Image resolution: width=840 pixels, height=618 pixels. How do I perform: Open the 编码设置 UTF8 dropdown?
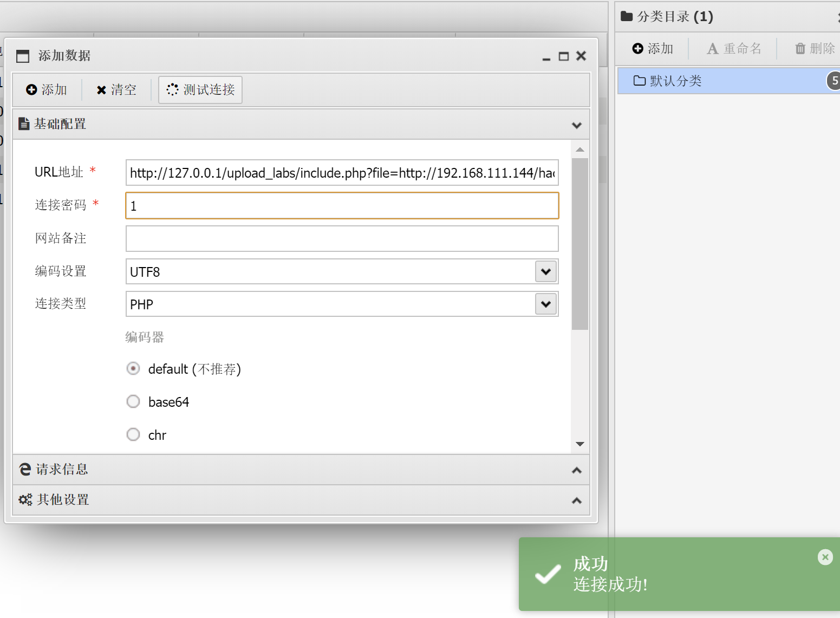[x=546, y=271]
